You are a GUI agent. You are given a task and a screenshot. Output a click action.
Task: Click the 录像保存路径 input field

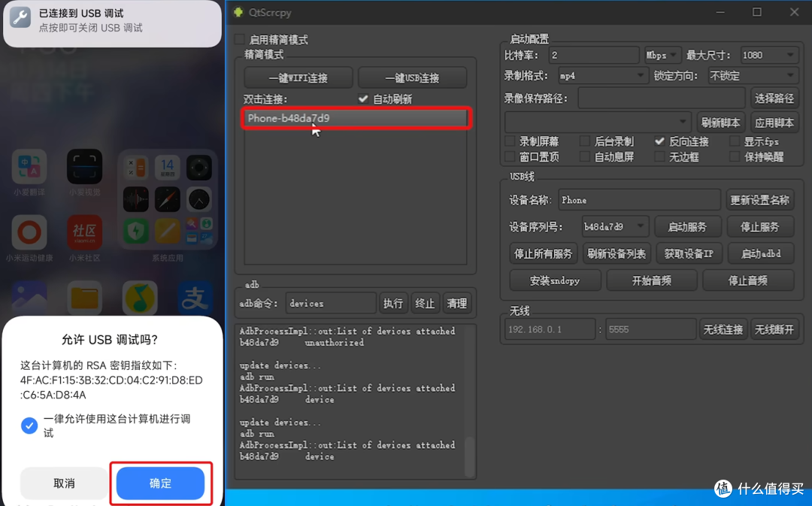662,98
